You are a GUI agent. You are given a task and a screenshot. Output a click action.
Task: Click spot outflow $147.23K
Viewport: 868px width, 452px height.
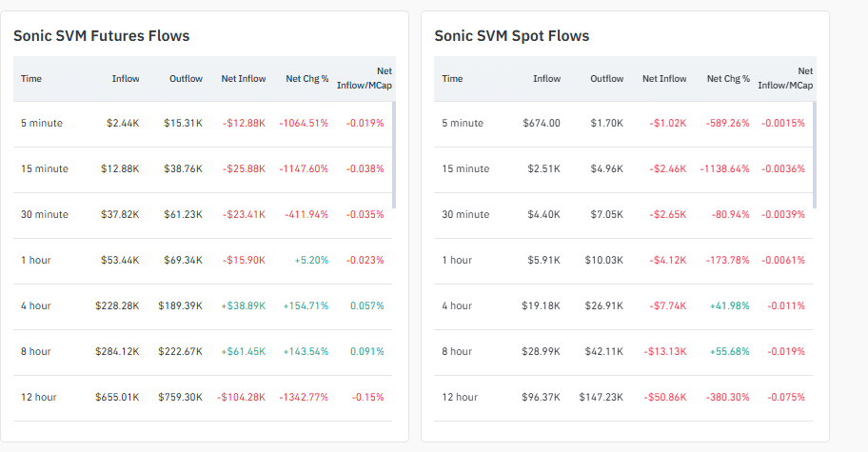click(x=602, y=397)
